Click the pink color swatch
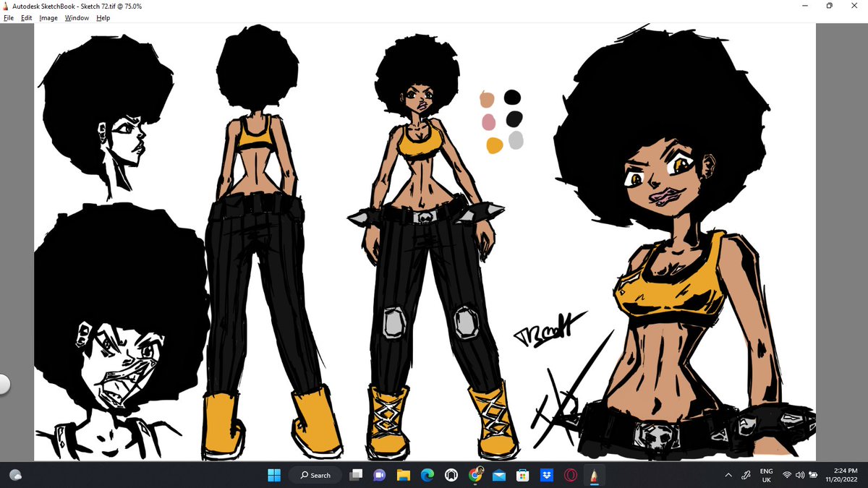The height and width of the screenshot is (488, 868). pos(488,121)
